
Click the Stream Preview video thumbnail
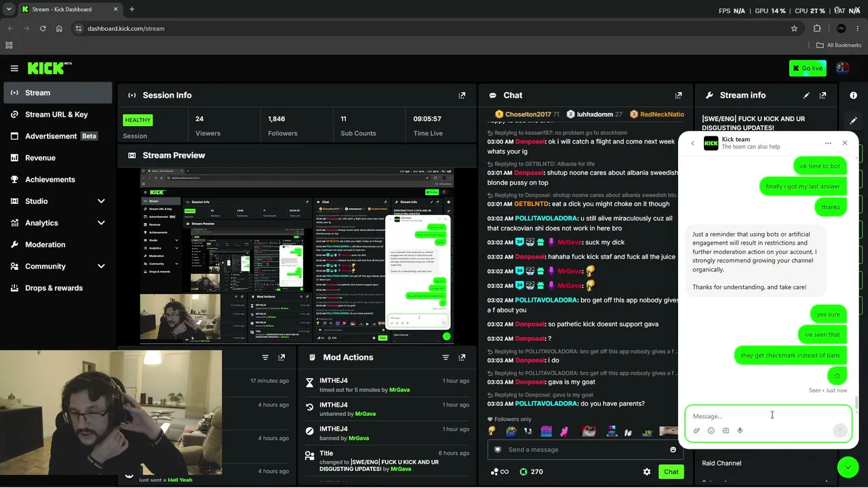(297, 256)
